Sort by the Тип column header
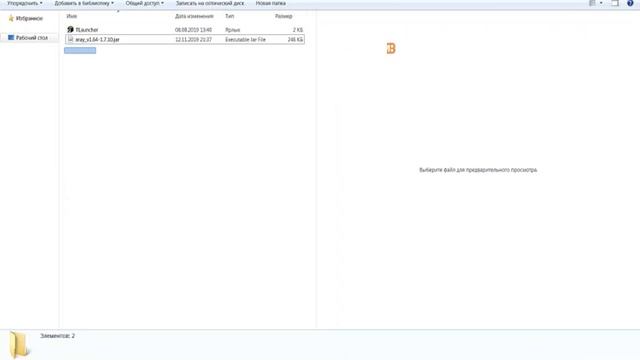 pos(230,16)
